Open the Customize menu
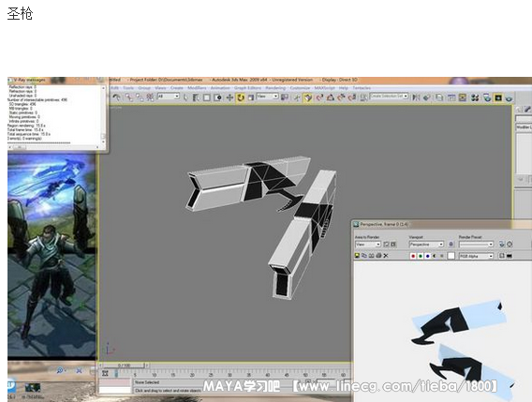532x402 pixels. 300,88
